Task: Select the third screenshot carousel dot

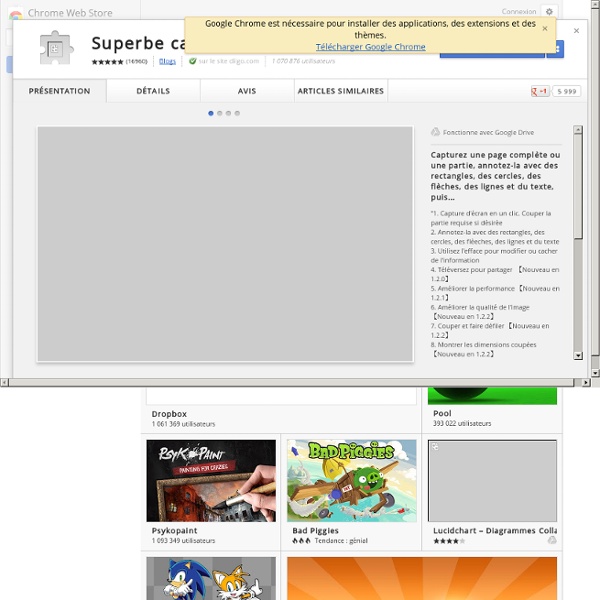Action: tap(228, 113)
